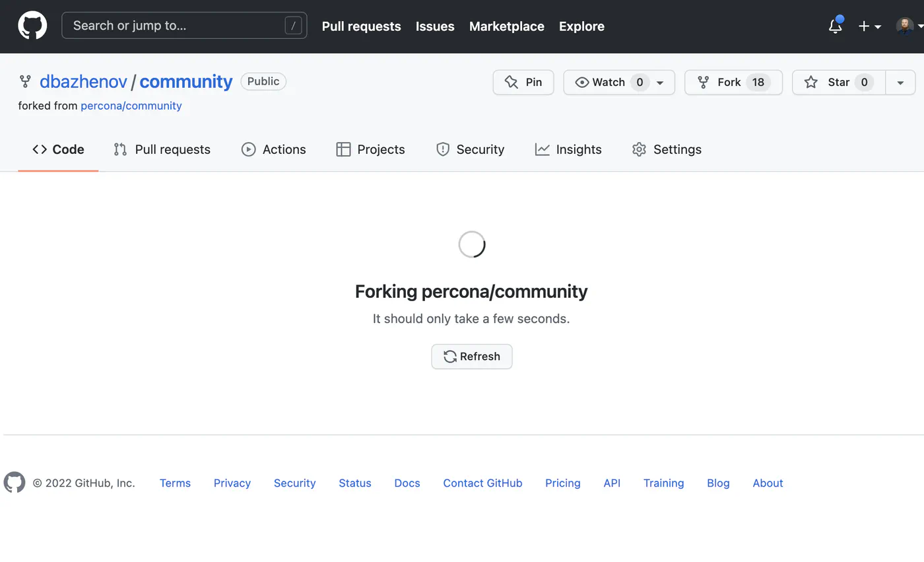This screenshot has height=562, width=924.
Task: Open Pull requests in top navigation
Action: pos(361,26)
